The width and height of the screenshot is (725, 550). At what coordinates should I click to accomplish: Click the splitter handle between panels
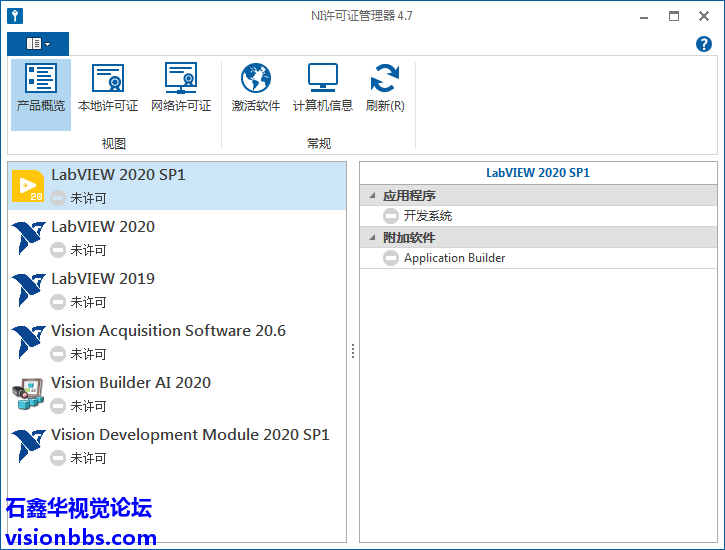(352, 351)
